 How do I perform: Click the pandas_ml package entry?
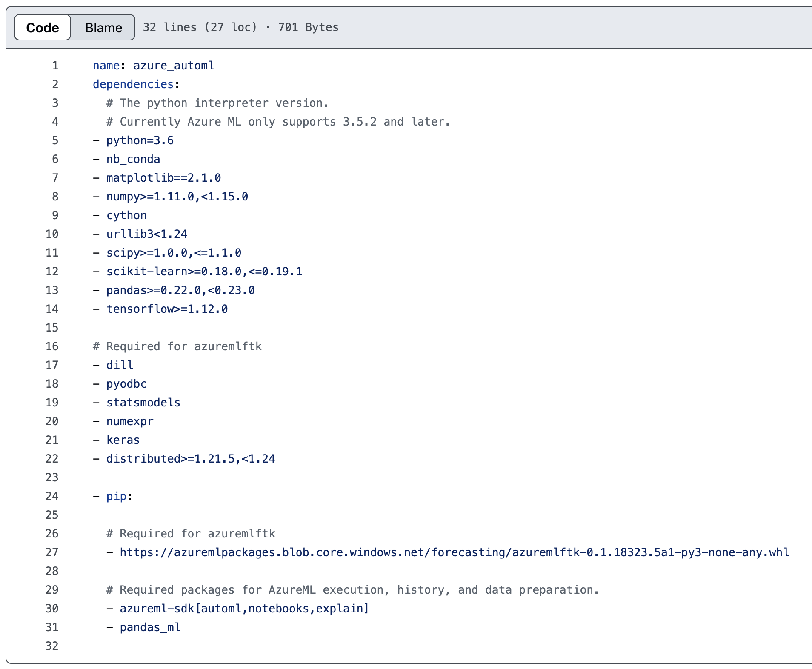[150, 627]
